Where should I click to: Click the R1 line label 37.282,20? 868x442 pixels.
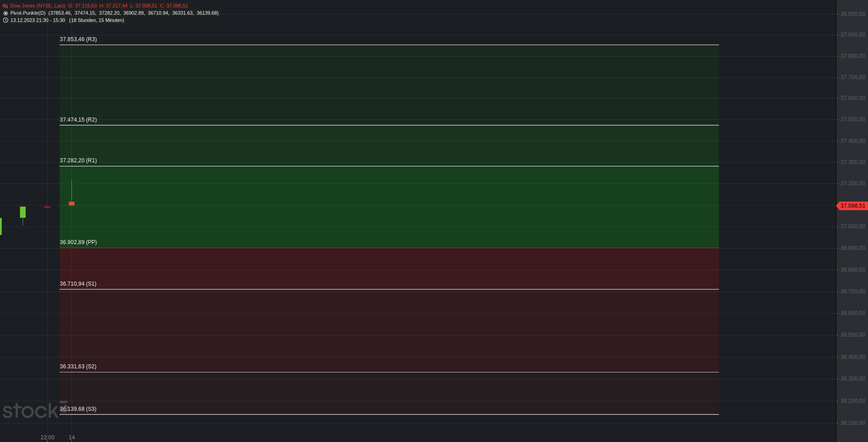78,160
